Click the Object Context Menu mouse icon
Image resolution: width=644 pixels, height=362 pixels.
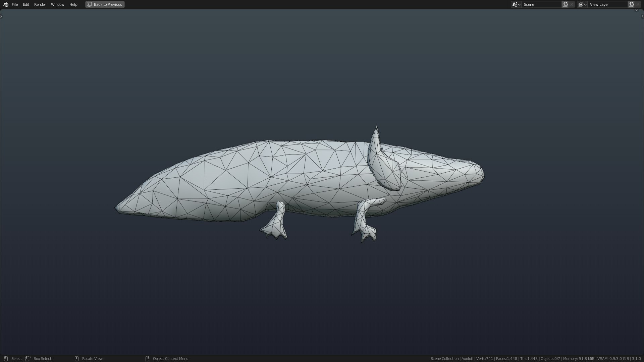click(x=147, y=359)
